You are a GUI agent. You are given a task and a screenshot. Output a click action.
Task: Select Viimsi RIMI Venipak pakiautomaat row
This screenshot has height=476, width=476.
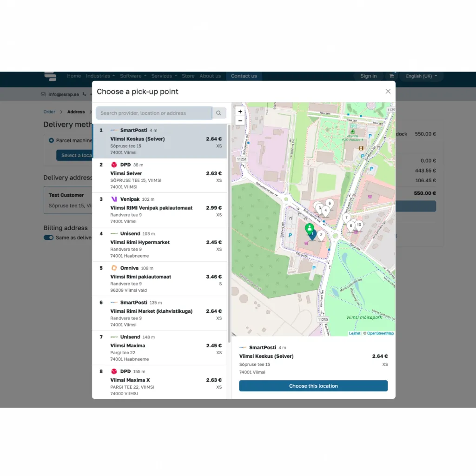pos(160,210)
